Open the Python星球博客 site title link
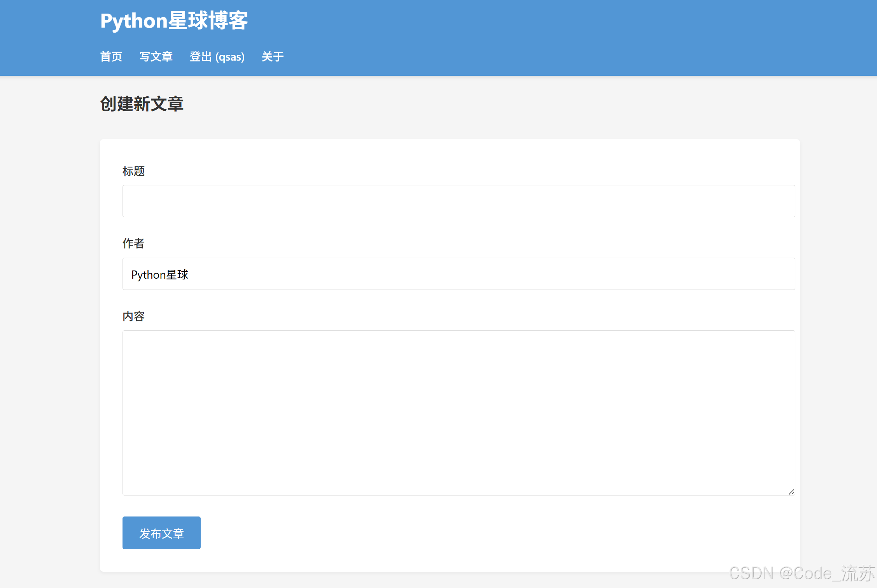This screenshot has height=588, width=877. click(x=174, y=20)
